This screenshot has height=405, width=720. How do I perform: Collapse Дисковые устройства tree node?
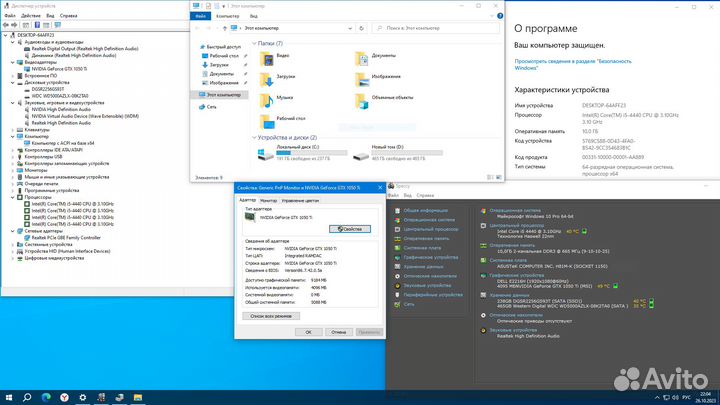(13, 83)
